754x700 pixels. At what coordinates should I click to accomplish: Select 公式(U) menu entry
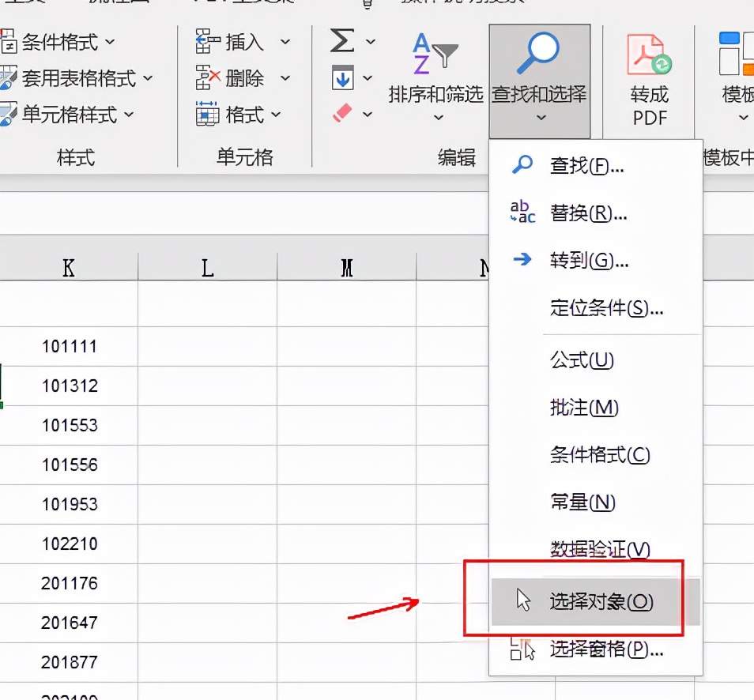(x=595, y=359)
